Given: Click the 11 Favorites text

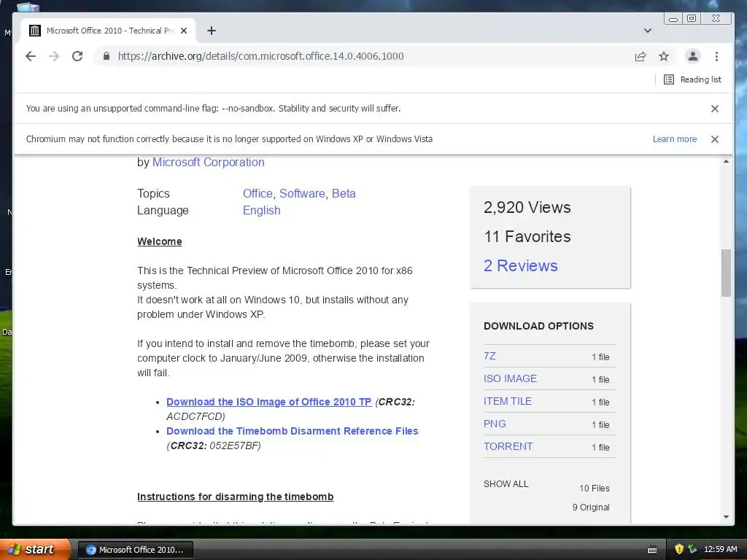Looking at the screenshot, I should point(527,236).
